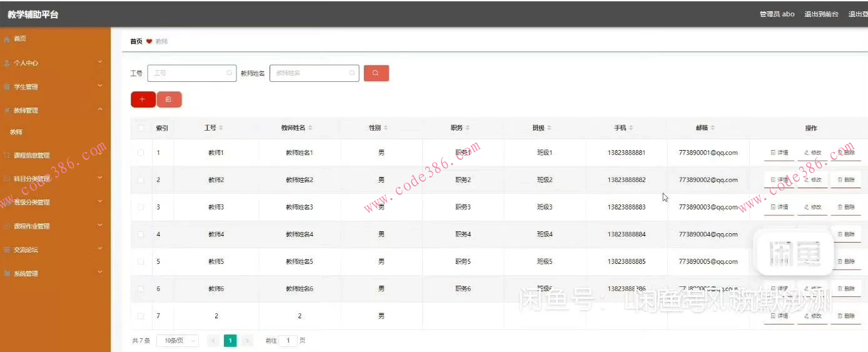Click the red plus add button
Screen dimensions: 868x352
click(x=143, y=99)
